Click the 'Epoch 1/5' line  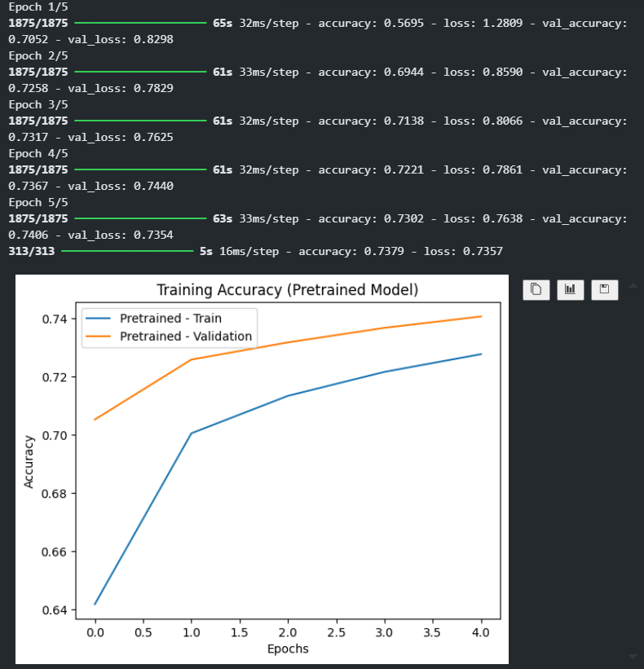[38, 7]
